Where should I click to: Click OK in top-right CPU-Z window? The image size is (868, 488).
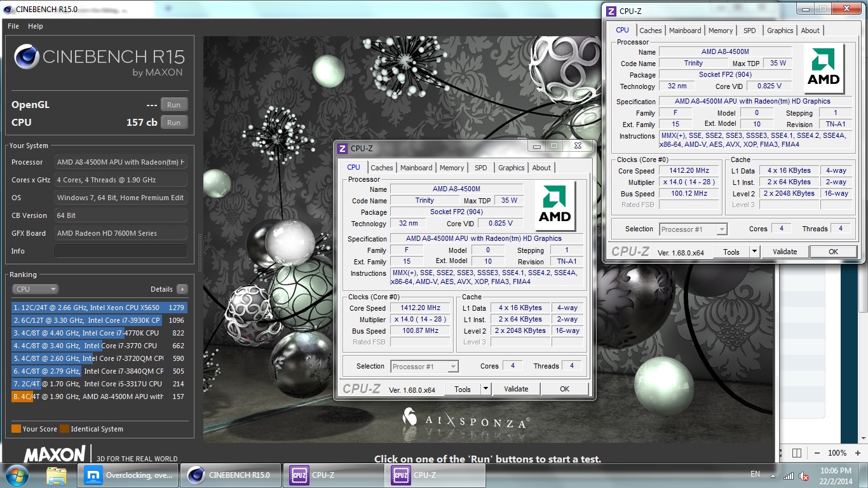point(833,252)
